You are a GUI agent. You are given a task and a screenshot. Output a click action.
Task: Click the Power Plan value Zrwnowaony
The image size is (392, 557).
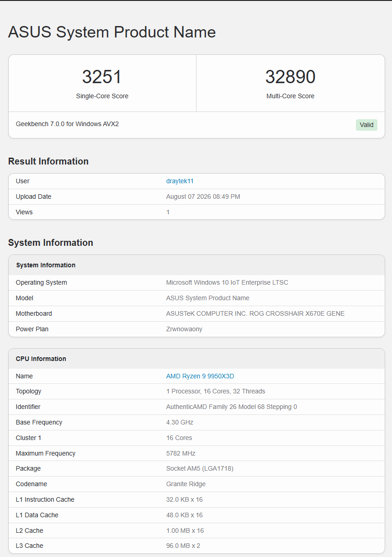tap(184, 329)
